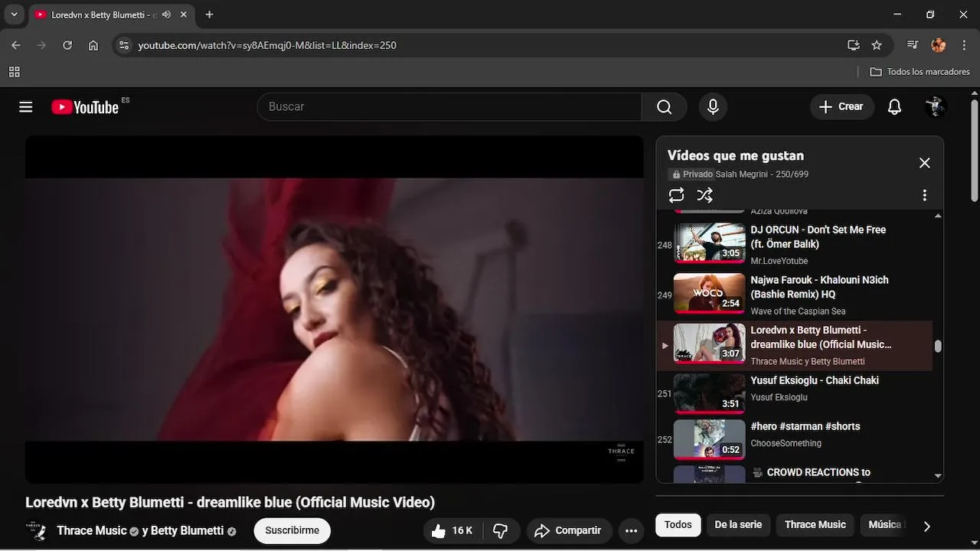Open Todos los marcadores folder
980x551 pixels.
(x=920, y=72)
